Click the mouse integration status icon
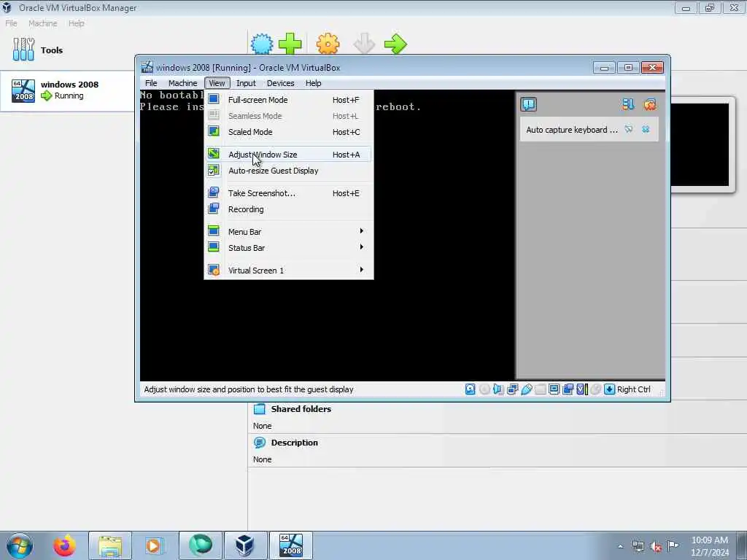Viewport: 747px width, 560px height. click(x=595, y=389)
